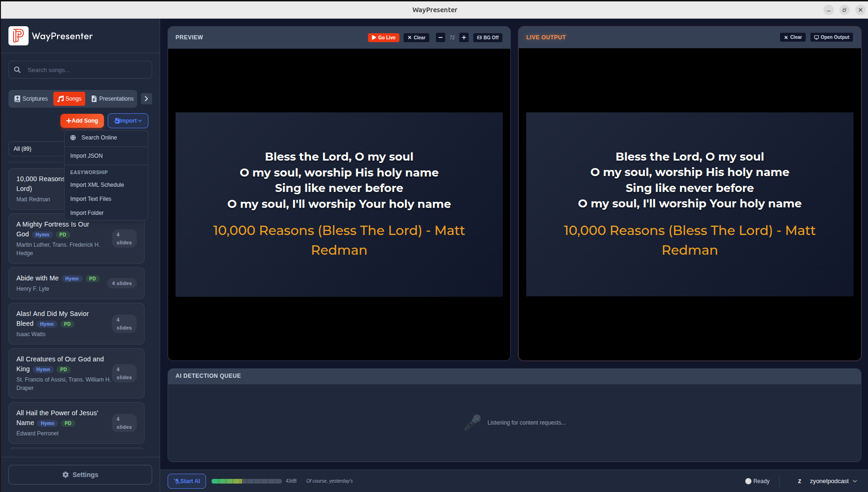
Task: Click the WayPresenter logo icon
Action: click(x=18, y=36)
